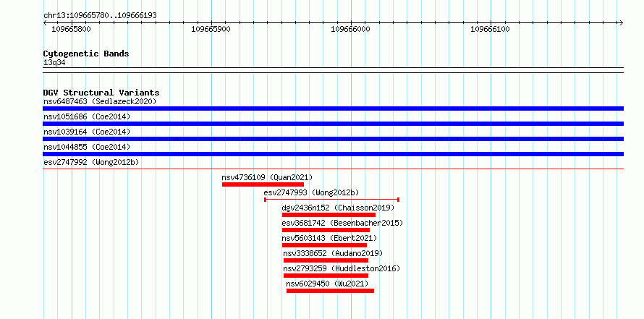Viewport: 644px width, 319px height.
Task: Click the 13q34 band label
Action: [x=54, y=63]
